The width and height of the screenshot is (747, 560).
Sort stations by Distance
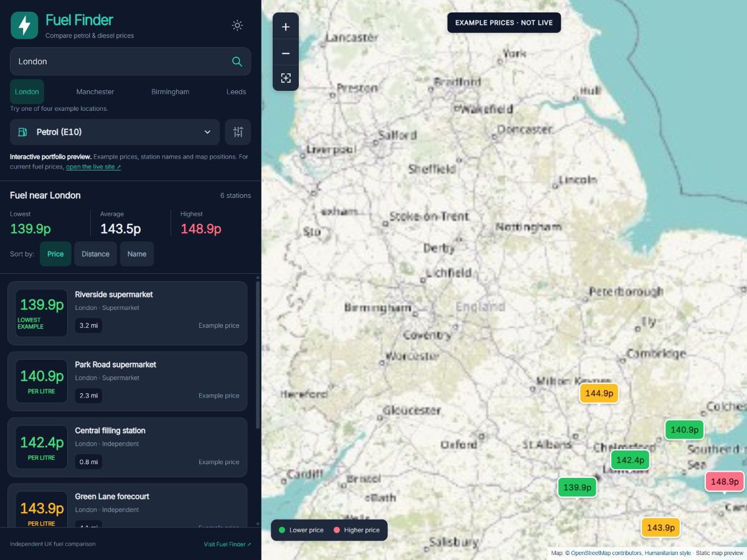95,254
